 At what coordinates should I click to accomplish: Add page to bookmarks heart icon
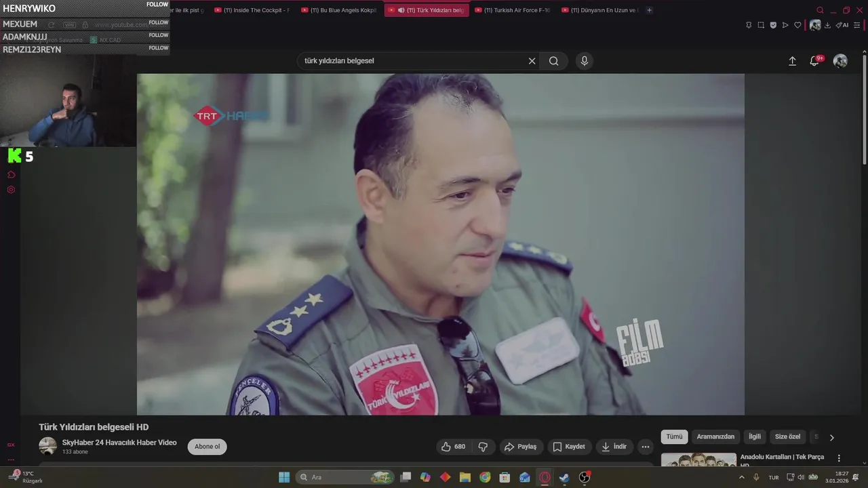click(797, 25)
